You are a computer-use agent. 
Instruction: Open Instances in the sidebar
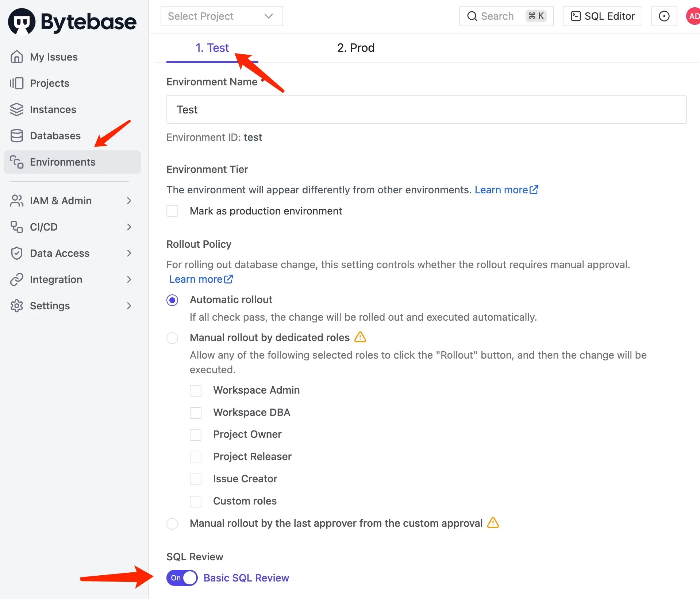(x=72, y=109)
